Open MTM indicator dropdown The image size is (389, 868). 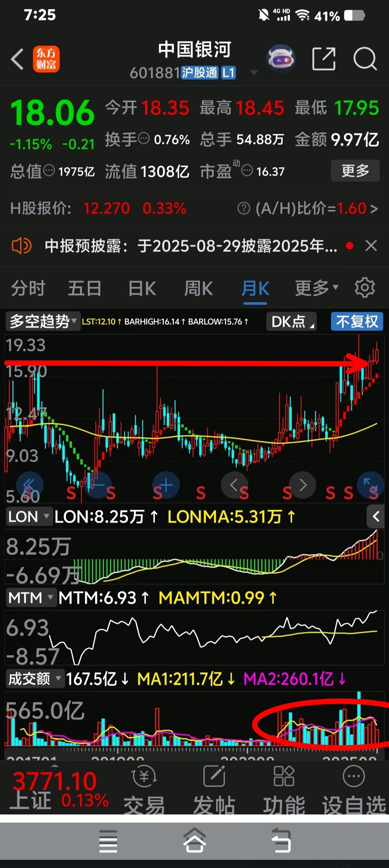[x=31, y=598]
